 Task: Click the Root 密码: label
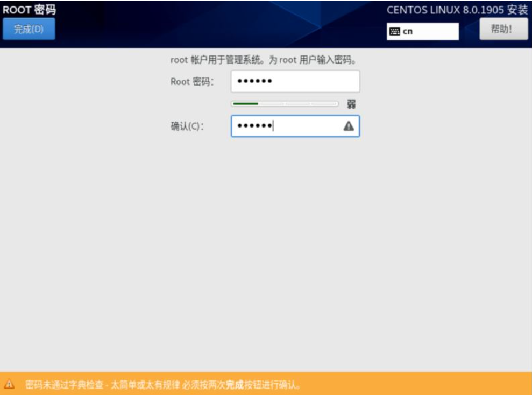(x=192, y=82)
